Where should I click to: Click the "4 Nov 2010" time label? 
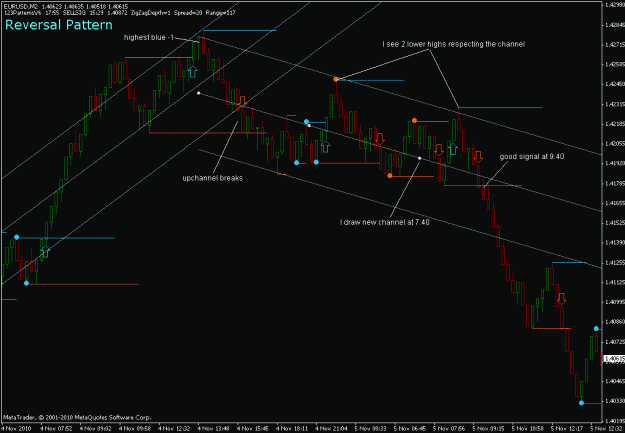point(15,429)
